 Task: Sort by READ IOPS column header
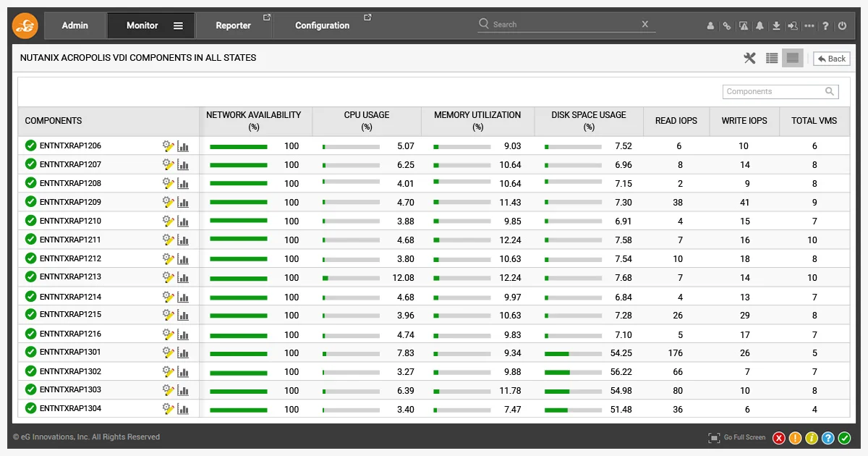(x=676, y=122)
